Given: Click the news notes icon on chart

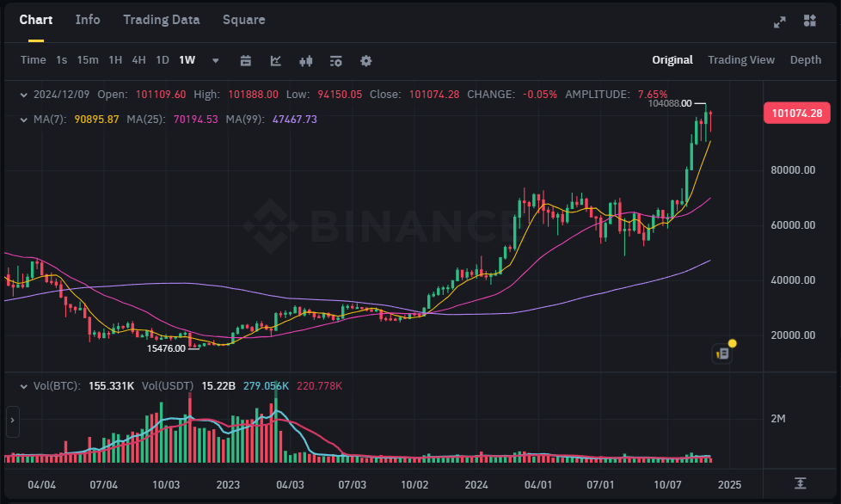Looking at the screenshot, I should (722, 353).
